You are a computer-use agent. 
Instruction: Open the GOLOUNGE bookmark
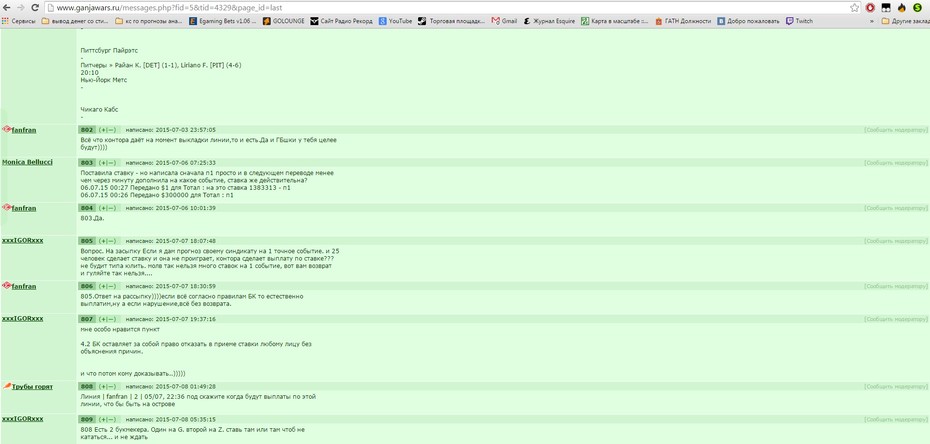tap(284, 21)
